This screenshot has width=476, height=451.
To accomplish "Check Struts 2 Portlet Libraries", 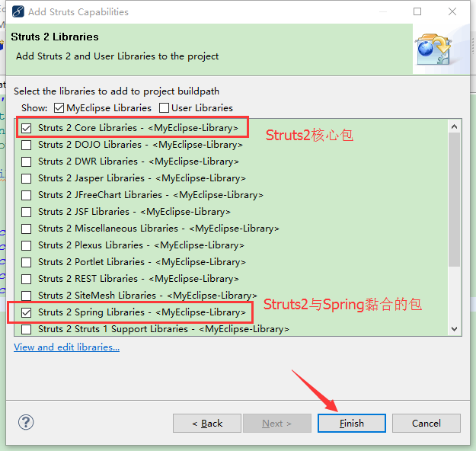I will coord(27,262).
